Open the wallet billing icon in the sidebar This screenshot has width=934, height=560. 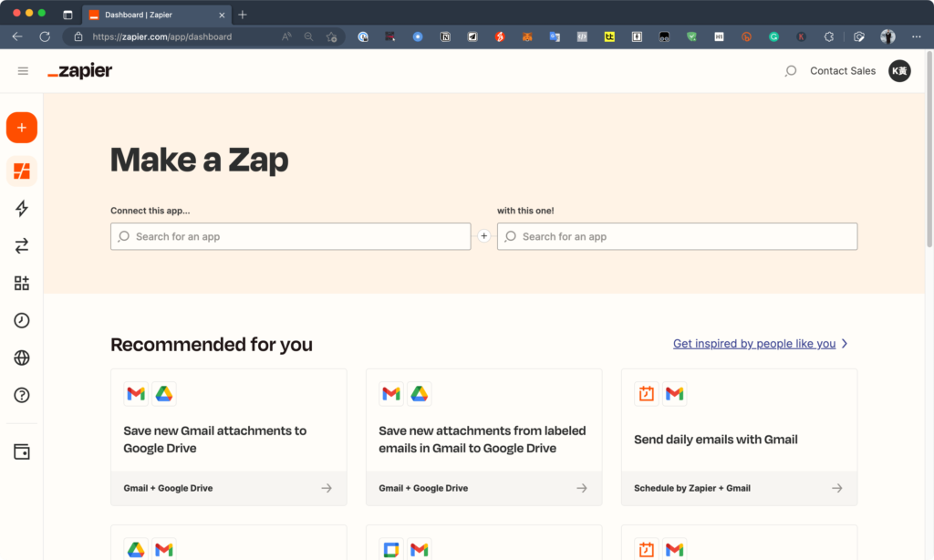point(22,451)
